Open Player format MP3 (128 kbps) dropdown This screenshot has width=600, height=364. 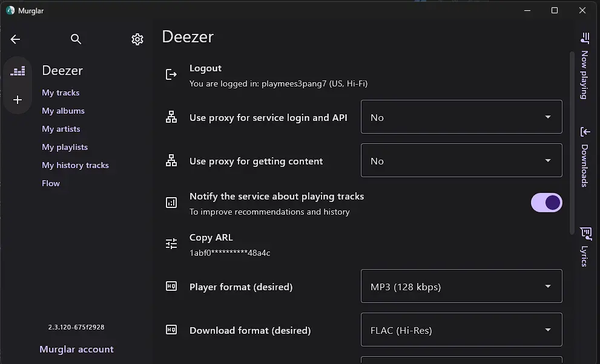[x=461, y=286]
